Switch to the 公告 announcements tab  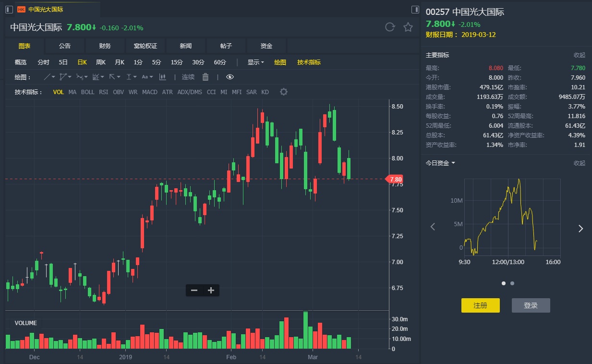pos(65,46)
